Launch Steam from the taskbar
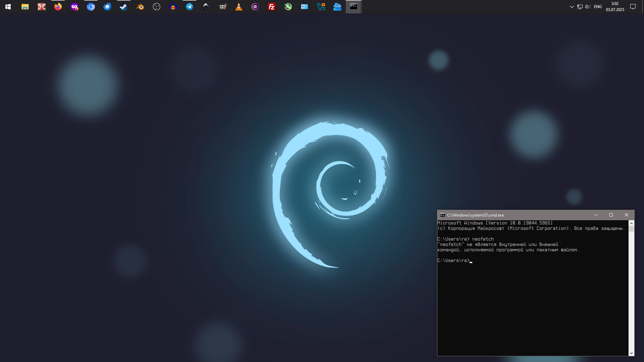 [124, 7]
